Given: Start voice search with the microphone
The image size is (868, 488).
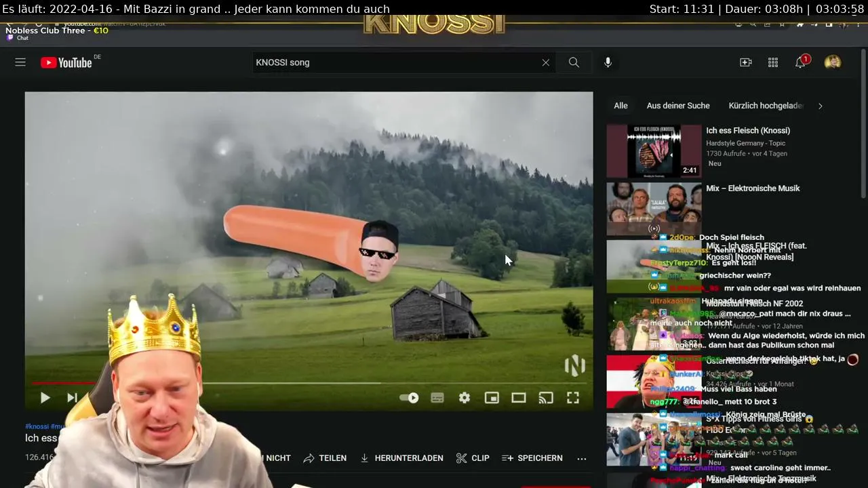Looking at the screenshot, I should pyautogui.click(x=608, y=62).
